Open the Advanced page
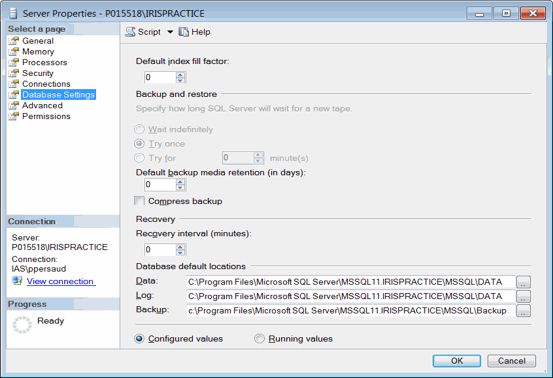Screen dimensions: 553x378 coord(42,105)
